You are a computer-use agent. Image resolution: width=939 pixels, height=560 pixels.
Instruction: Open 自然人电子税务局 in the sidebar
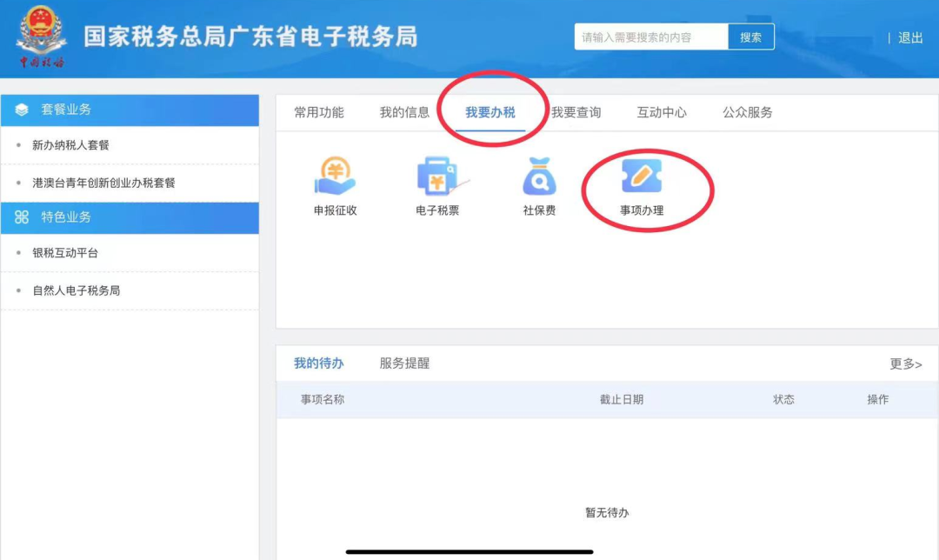(76, 291)
